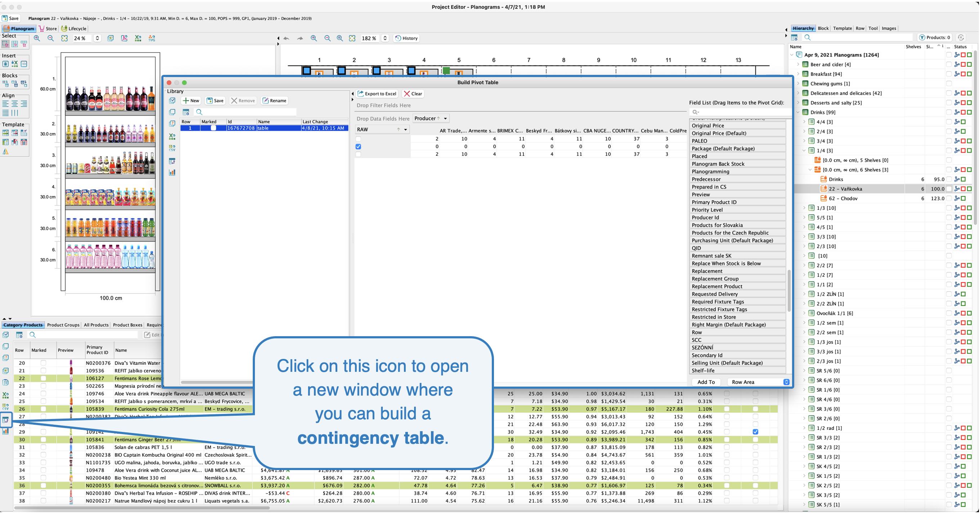The image size is (980, 514).
Task: Collapse the Drinks [99] tree node
Action: point(798,112)
